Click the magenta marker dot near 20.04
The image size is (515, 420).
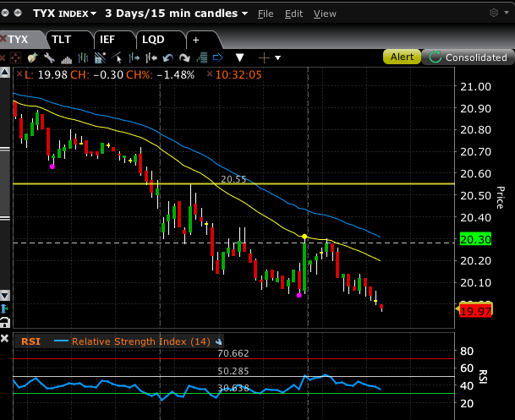[299, 295]
